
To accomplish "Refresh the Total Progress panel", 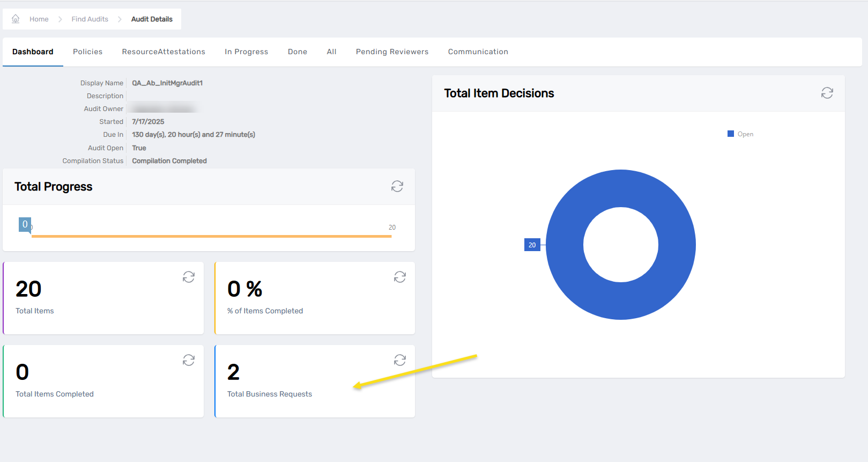I will point(397,186).
